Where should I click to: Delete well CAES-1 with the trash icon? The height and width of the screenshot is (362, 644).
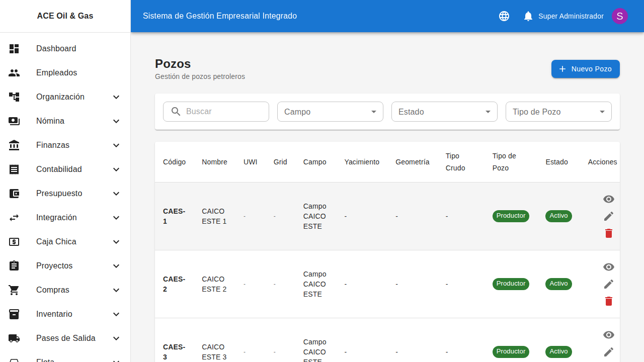[x=609, y=233]
